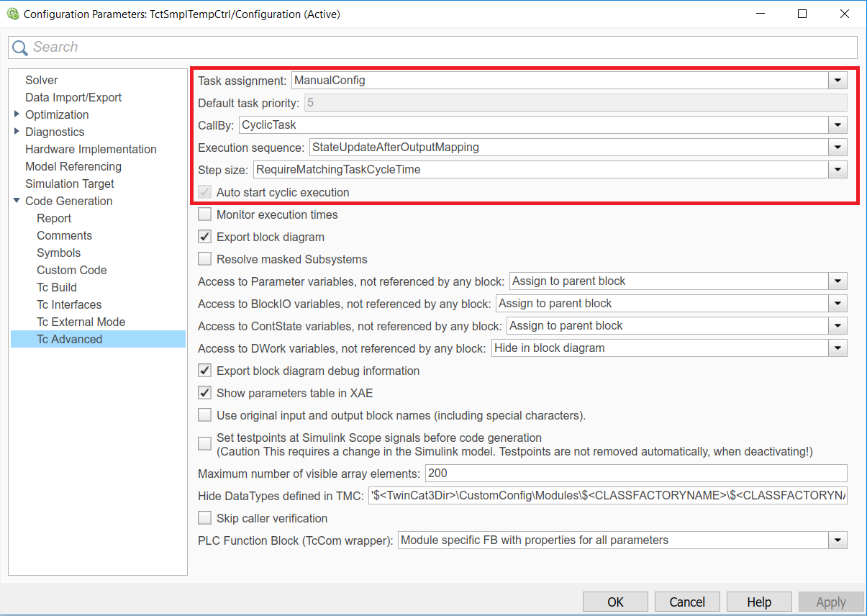Click Auto start cyclic execution checkbox
Image resolution: width=867 pixels, height=616 pixels.
click(x=205, y=192)
